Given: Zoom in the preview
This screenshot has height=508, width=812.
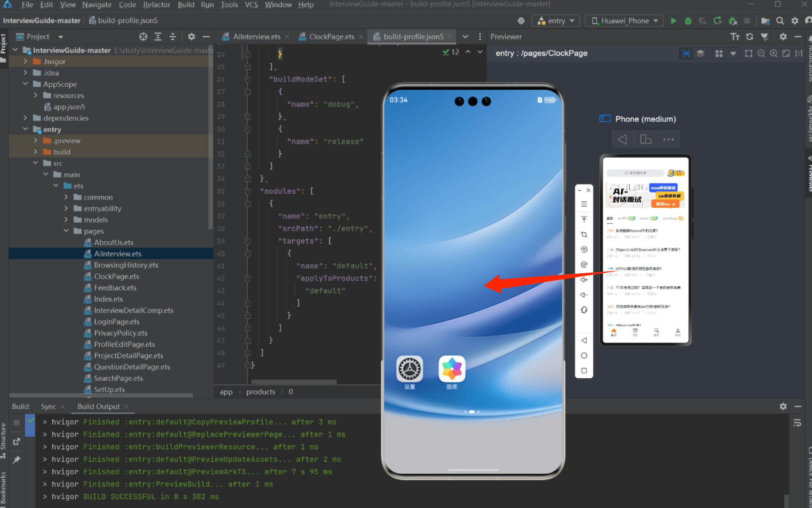Looking at the screenshot, I should [774, 53].
